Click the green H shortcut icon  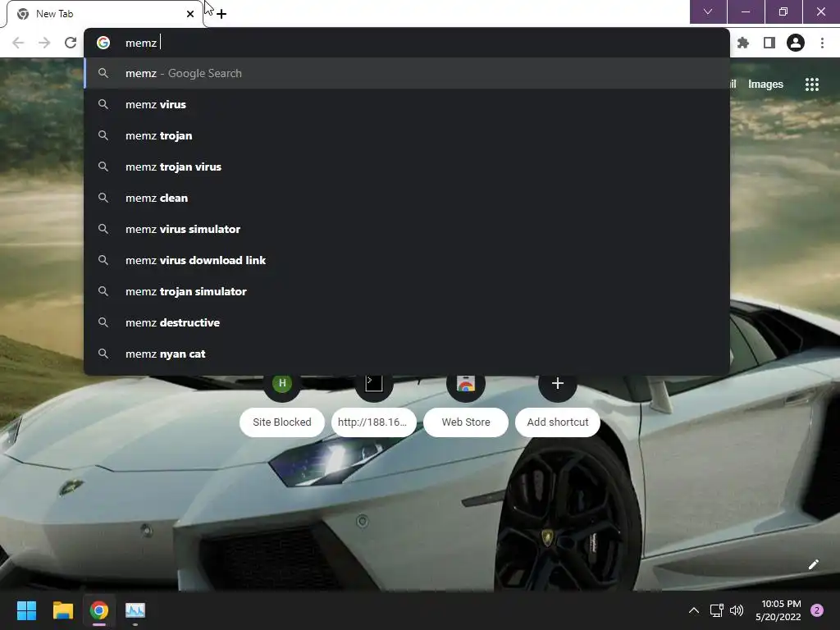(x=282, y=383)
